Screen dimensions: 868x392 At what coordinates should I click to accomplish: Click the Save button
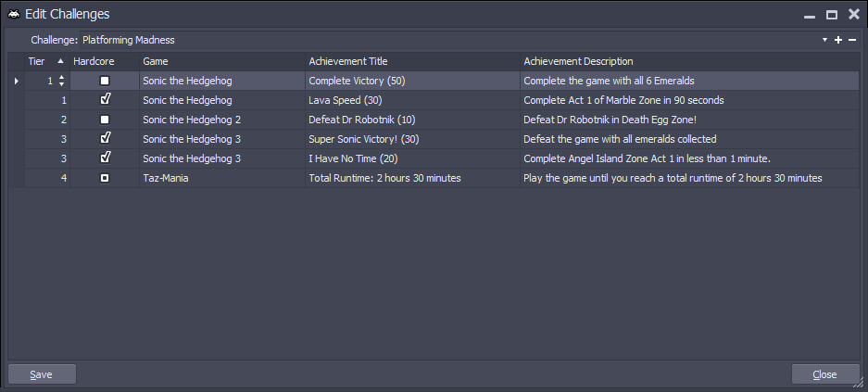pos(42,374)
